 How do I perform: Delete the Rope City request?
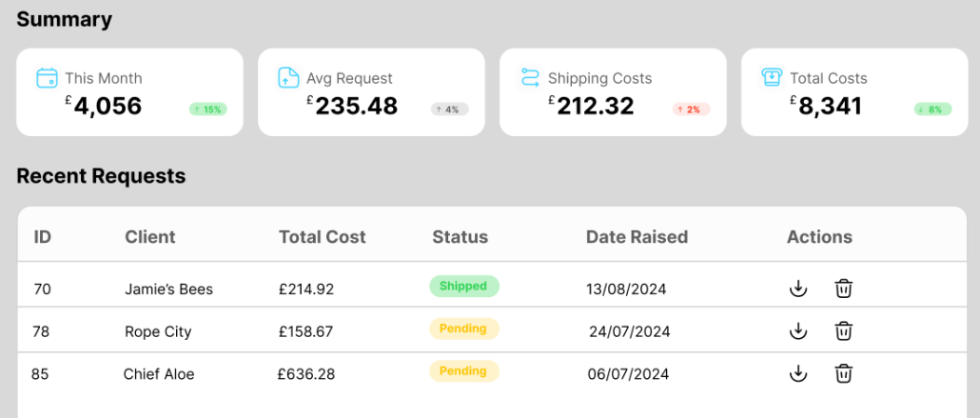click(x=843, y=331)
